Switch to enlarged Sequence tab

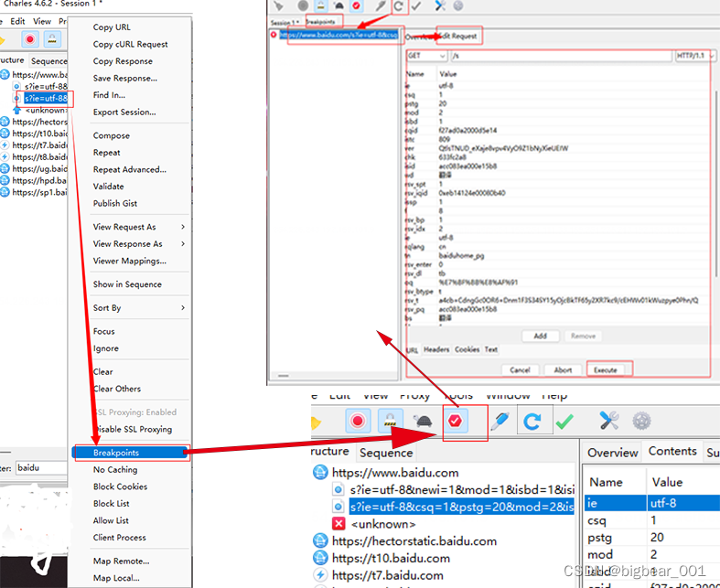point(386,453)
